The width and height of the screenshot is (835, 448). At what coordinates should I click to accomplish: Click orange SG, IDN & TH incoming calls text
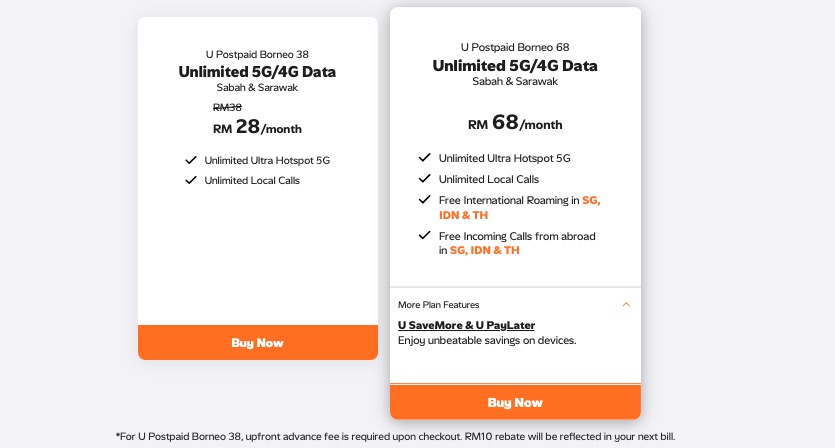[485, 250]
